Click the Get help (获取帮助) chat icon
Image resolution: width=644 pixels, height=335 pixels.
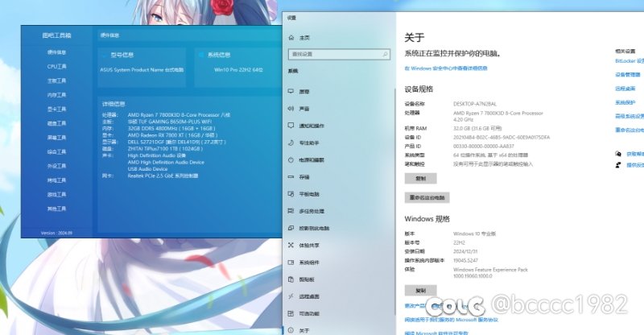(x=618, y=154)
